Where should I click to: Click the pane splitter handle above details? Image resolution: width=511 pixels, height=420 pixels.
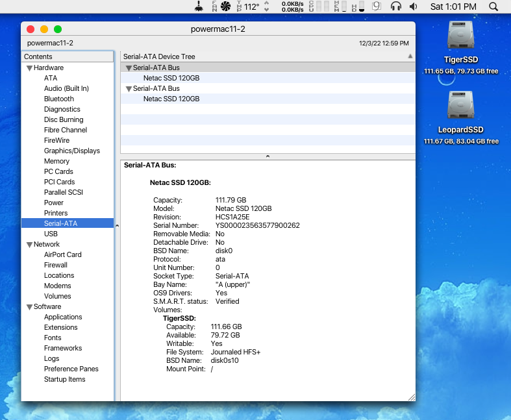(x=268, y=156)
